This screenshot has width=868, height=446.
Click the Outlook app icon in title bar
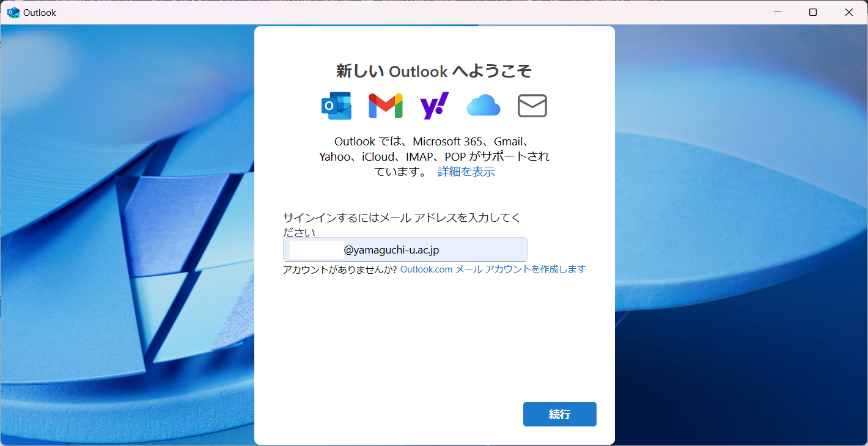13,12
